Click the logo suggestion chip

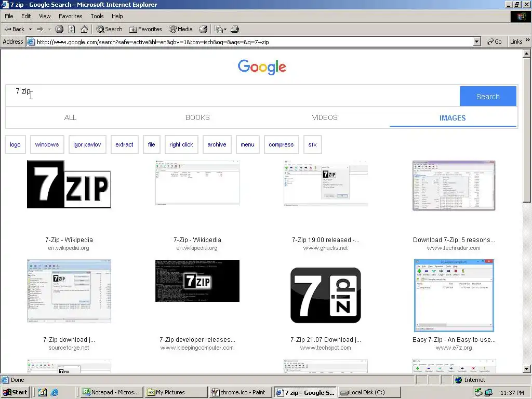[15, 144]
